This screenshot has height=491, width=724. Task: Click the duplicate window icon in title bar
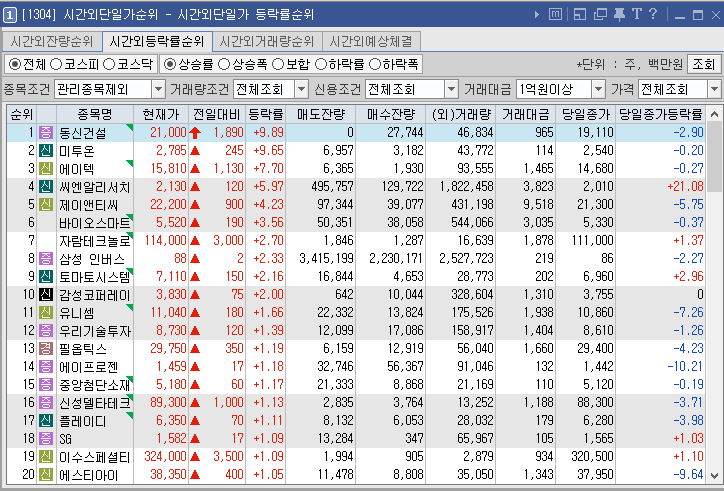point(600,14)
